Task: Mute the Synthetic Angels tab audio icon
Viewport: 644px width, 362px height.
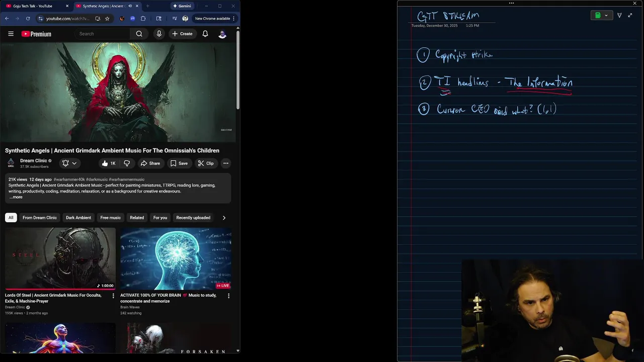Action: pyautogui.click(x=130, y=6)
